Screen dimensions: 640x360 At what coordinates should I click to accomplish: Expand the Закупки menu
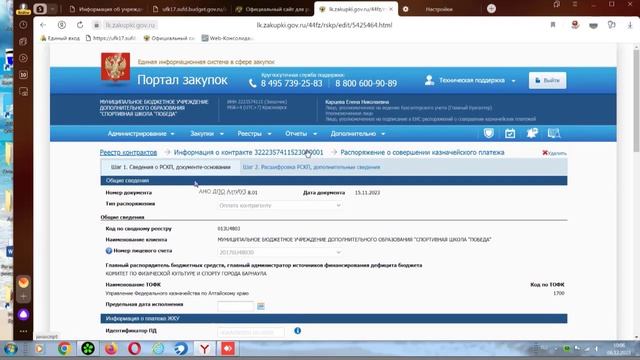tap(207, 133)
